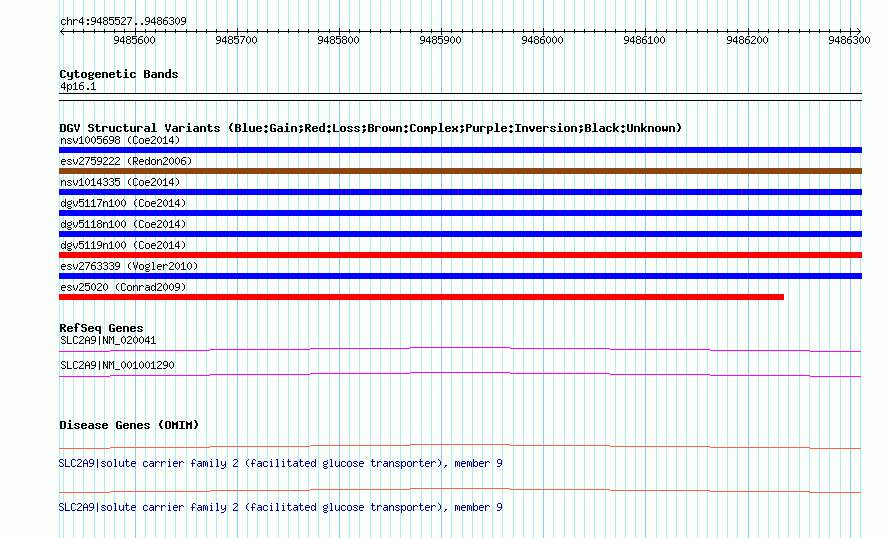The height and width of the screenshot is (538, 890).
Task: Select the dgv5117n100 blue variant bar
Action: tap(460, 213)
